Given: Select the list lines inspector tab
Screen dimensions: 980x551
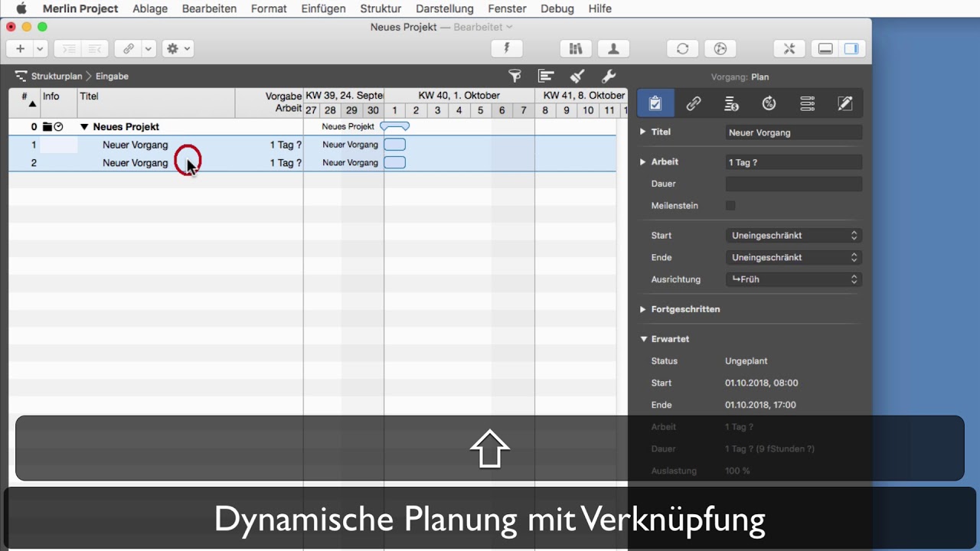Looking at the screenshot, I should point(807,103).
